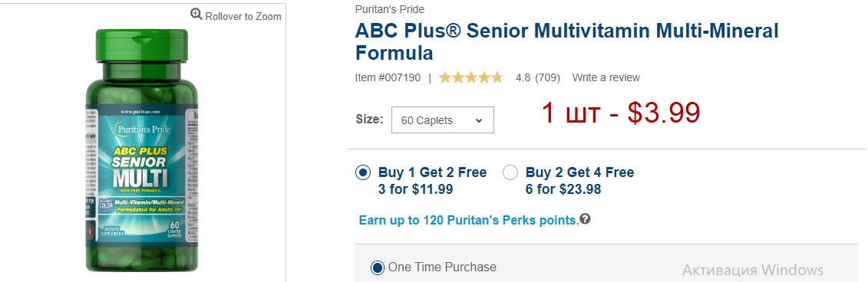Click the Earn up to 120 Perks points link
Screen dimensions: 868x282
coord(469,220)
